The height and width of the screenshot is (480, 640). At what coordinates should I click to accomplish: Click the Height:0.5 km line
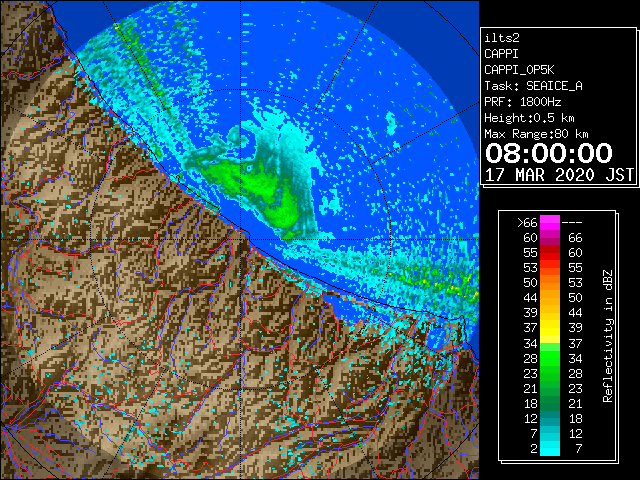click(x=529, y=118)
